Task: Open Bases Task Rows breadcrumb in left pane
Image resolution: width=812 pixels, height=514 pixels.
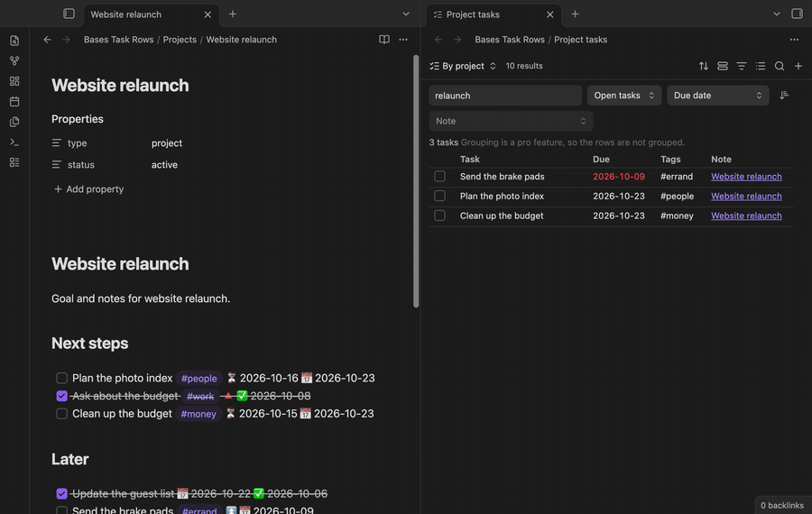Action: pos(118,40)
